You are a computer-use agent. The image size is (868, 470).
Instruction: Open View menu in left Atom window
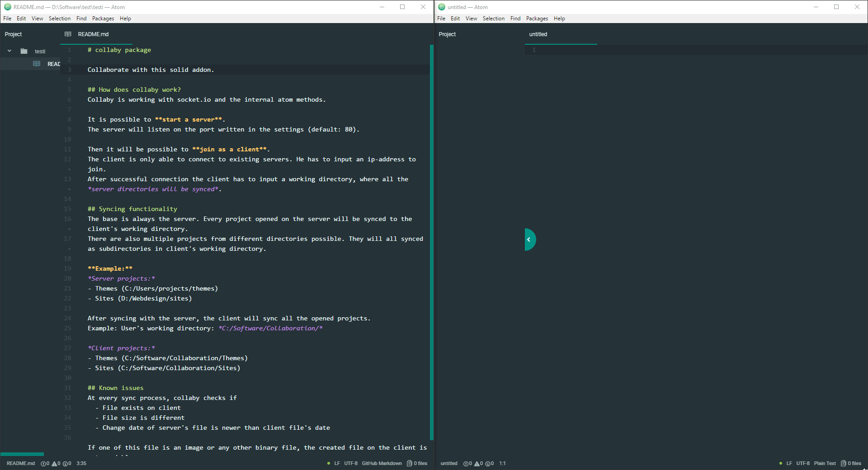point(37,19)
